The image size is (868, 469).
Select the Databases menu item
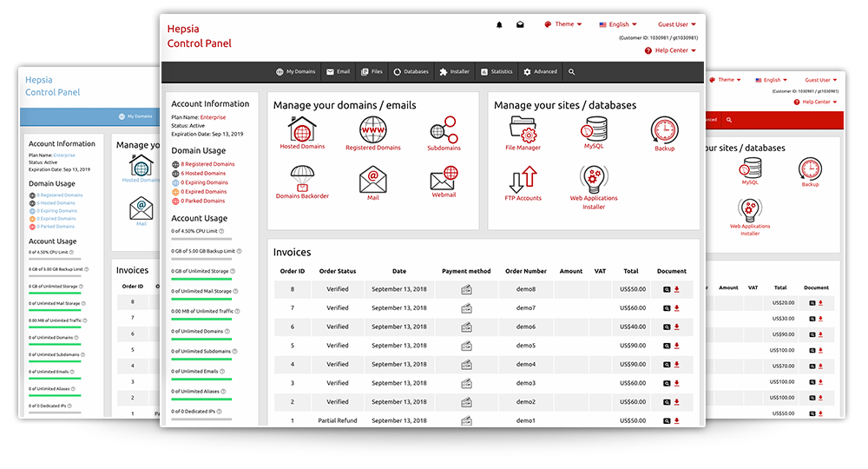[411, 71]
